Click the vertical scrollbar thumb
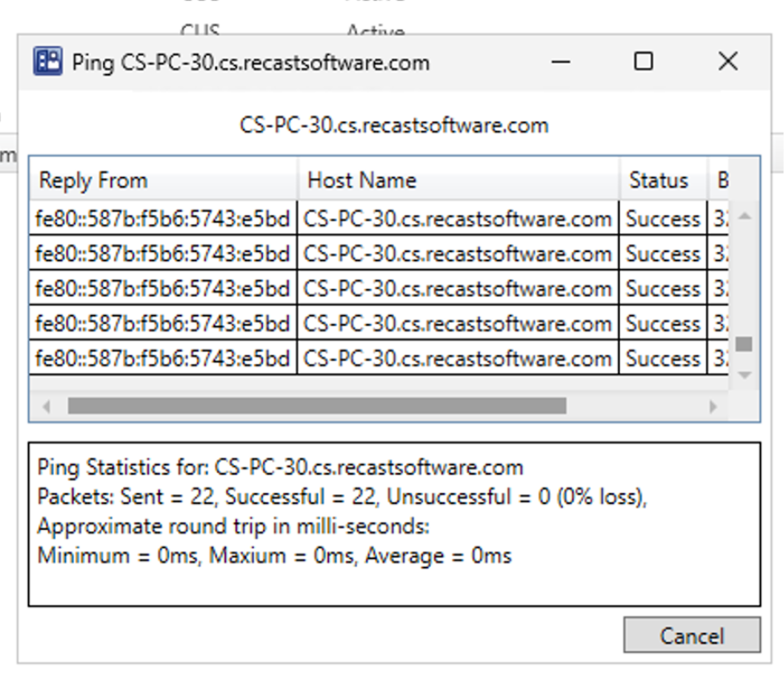The height and width of the screenshot is (679, 784). (744, 344)
